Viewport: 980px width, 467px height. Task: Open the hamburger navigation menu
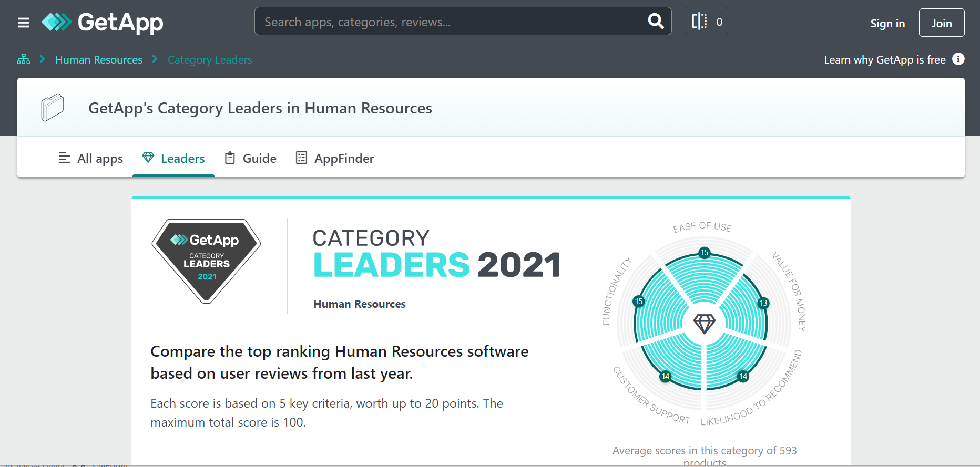coord(24,23)
